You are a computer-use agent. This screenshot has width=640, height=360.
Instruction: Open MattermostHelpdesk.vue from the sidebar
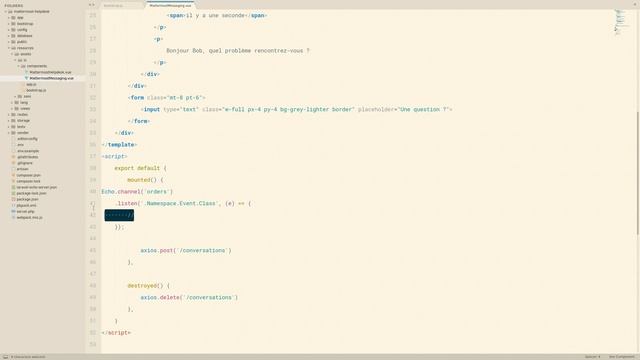[50, 72]
